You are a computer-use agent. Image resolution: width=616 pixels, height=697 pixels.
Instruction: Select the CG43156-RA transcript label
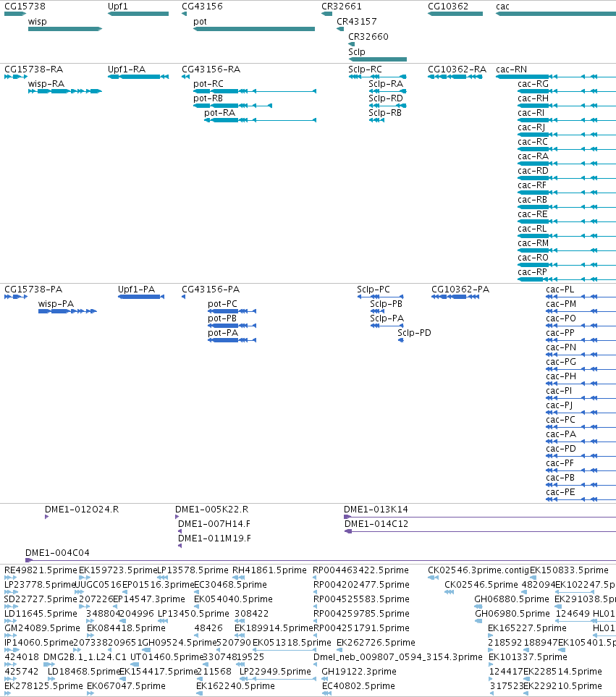(211, 69)
